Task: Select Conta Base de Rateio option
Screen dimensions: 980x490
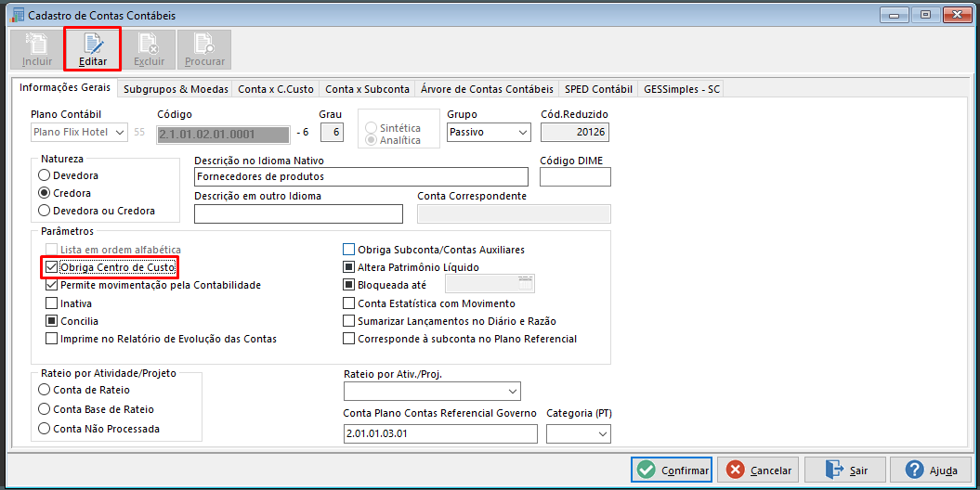Action: (x=45, y=409)
